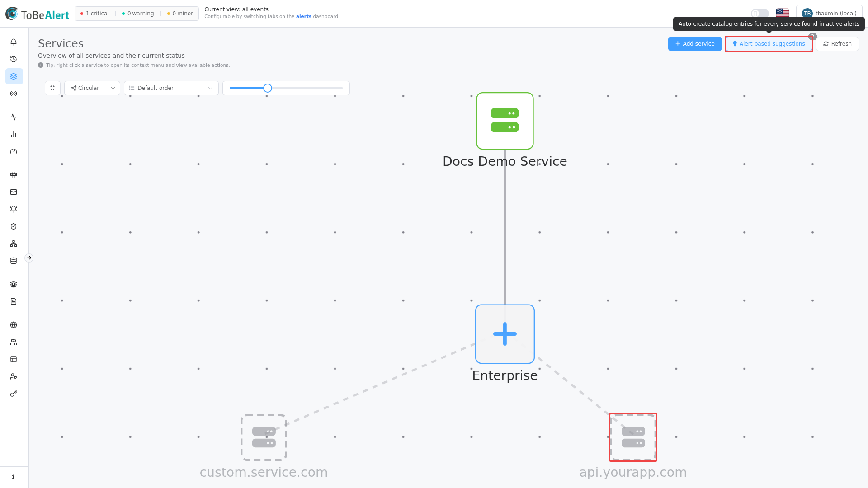Open the database icon in sidebar

click(x=14, y=261)
